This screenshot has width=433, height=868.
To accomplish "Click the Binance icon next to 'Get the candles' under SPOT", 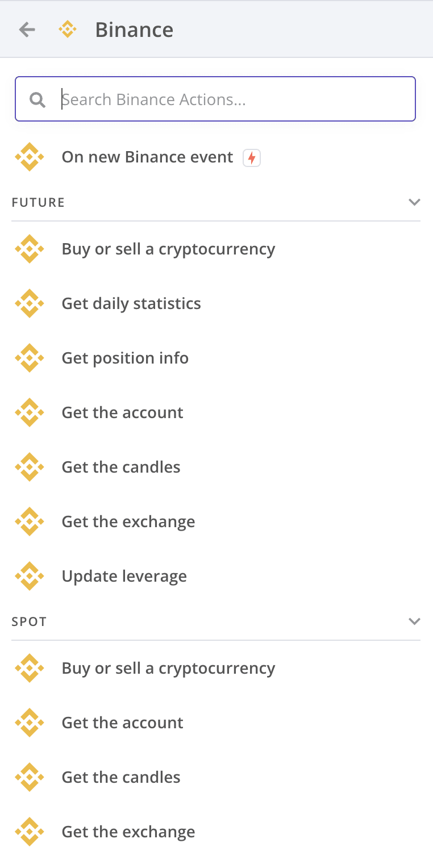I will click(29, 777).
